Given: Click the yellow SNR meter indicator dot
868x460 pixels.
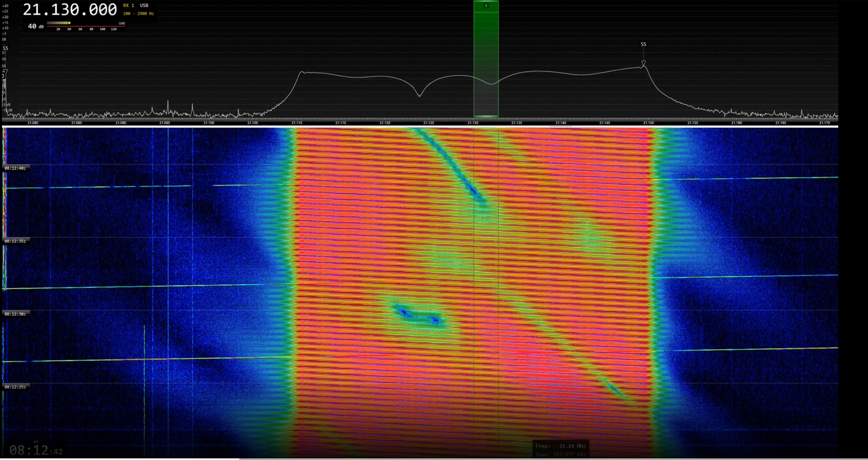Looking at the screenshot, I should click(x=69, y=23).
